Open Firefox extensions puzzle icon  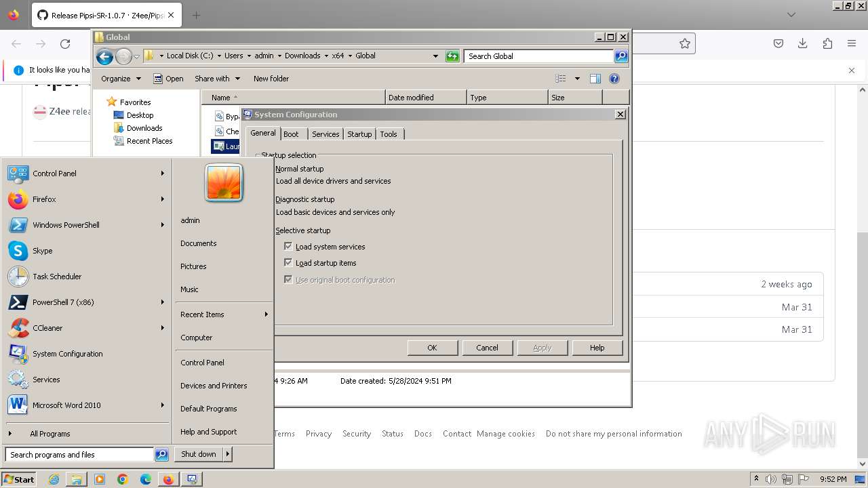pyautogui.click(x=827, y=43)
